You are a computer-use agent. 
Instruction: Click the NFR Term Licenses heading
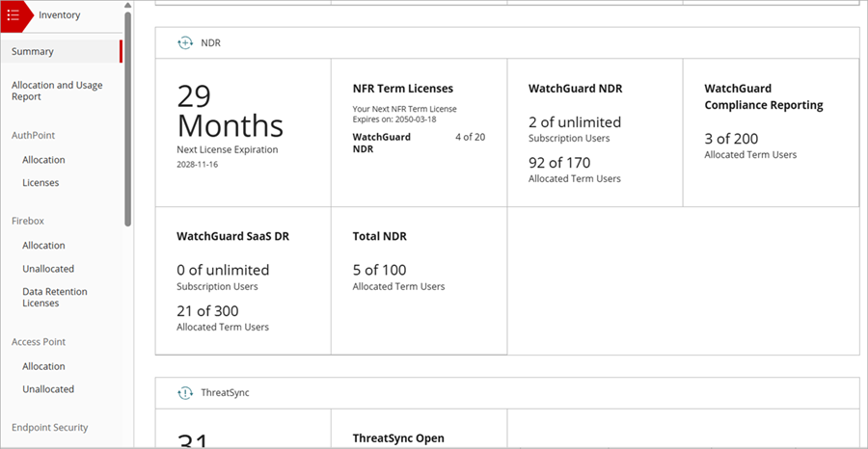click(x=403, y=89)
